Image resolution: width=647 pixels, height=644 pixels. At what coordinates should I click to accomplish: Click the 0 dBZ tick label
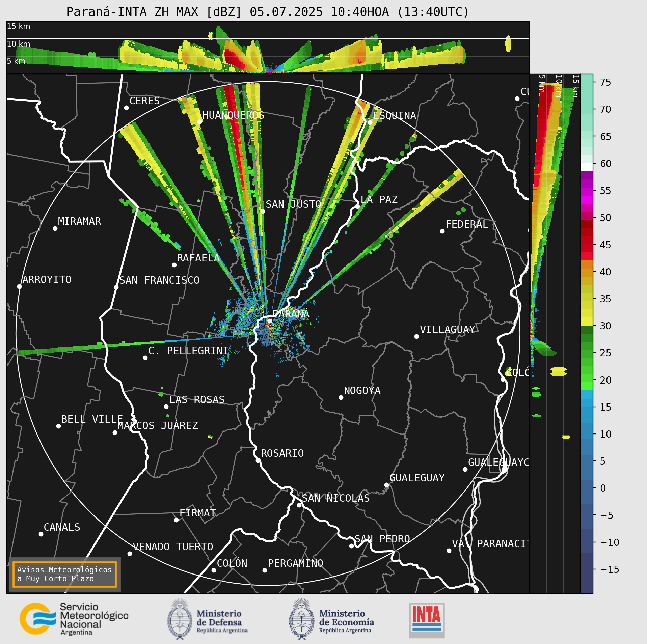pos(603,488)
